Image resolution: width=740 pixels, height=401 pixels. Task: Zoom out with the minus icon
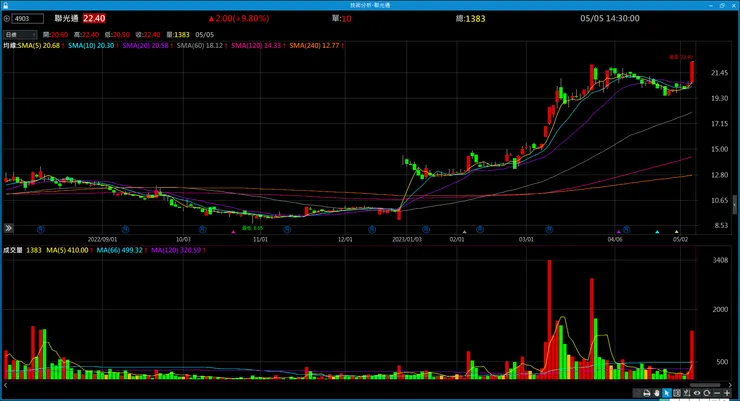pyautogui.click(x=717, y=393)
